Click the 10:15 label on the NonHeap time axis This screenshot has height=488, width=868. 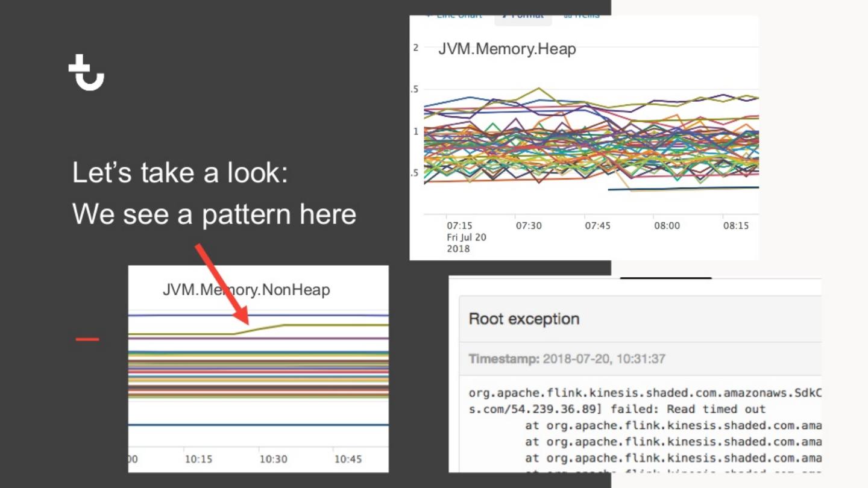(198, 459)
